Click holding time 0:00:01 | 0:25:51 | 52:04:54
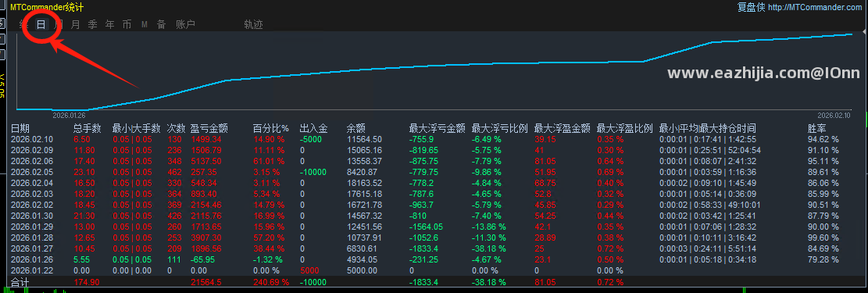Image resolution: width=868 pixels, height=293 pixels. point(709,150)
